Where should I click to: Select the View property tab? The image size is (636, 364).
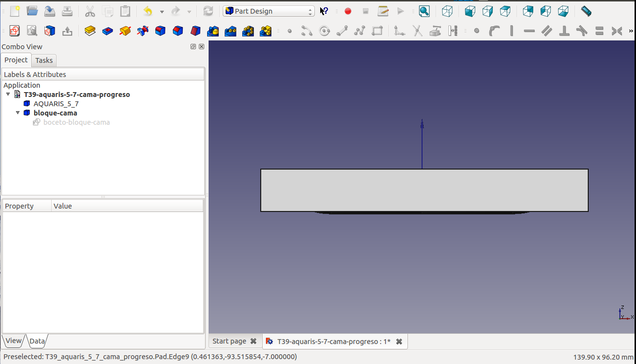pos(13,341)
